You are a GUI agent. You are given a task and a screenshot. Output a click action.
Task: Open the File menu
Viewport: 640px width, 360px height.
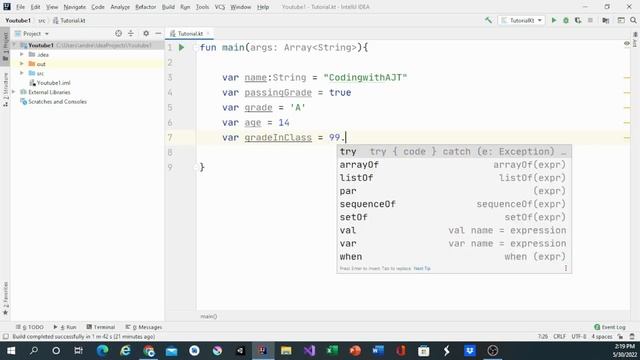[20, 7]
